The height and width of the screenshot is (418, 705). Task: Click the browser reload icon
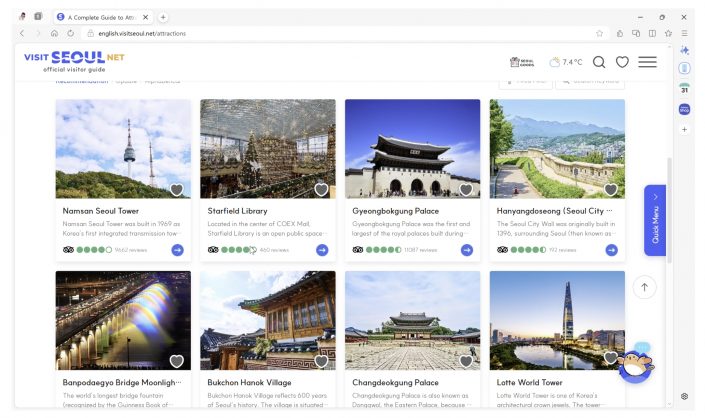[70, 33]
